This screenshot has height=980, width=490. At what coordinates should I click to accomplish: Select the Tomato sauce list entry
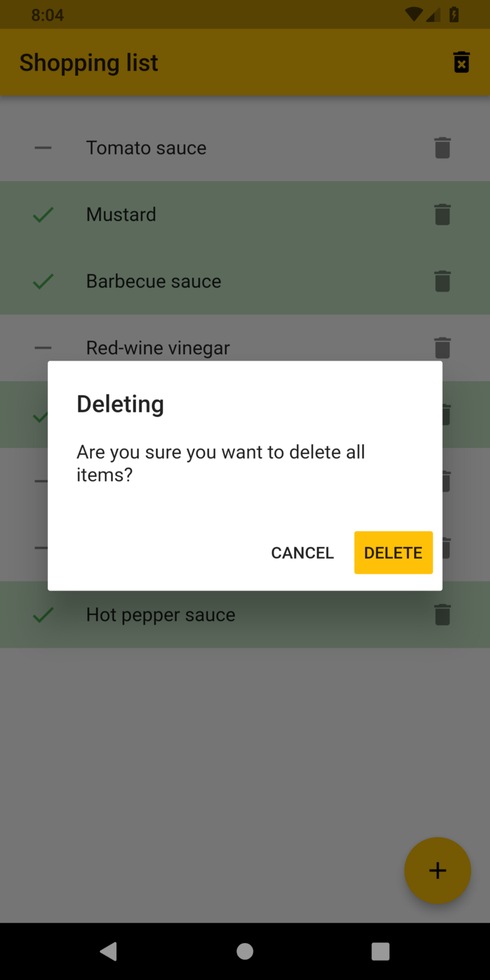245,148
